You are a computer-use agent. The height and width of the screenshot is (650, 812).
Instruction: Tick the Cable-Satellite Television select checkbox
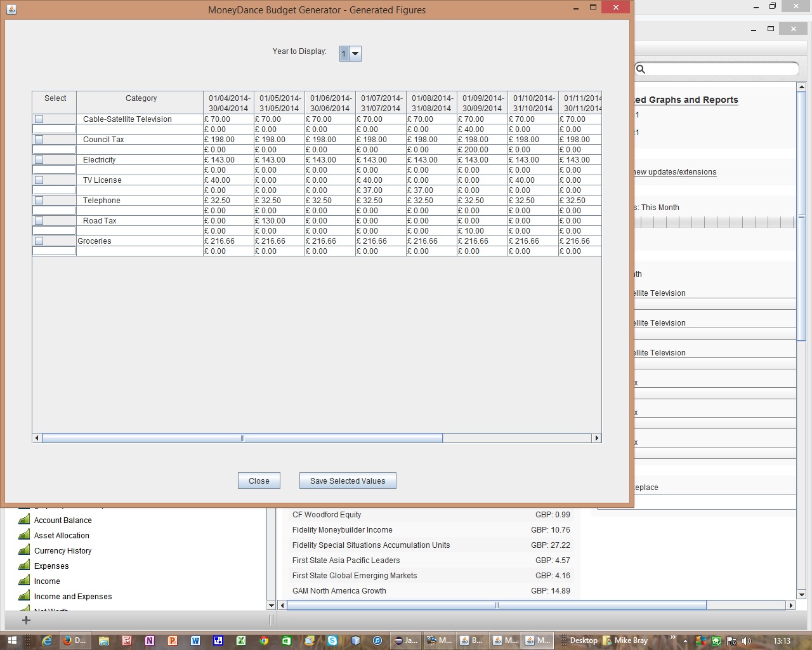coord(39,119)
